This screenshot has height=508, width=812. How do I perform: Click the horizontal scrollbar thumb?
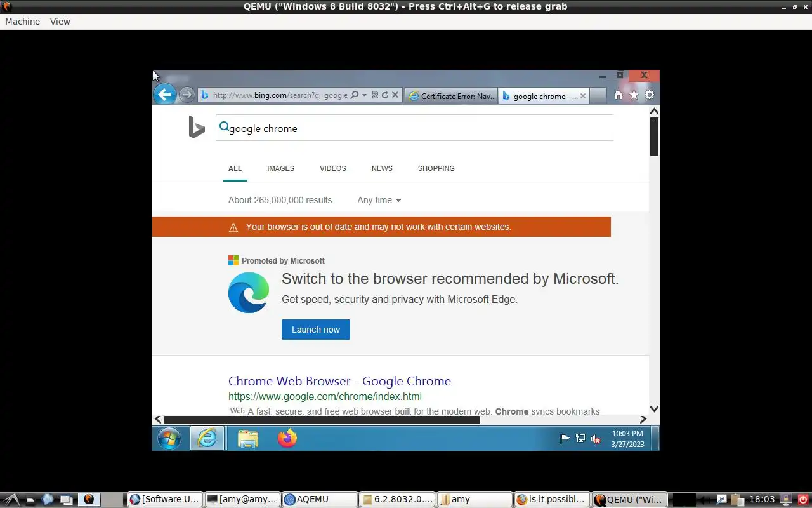322,419
